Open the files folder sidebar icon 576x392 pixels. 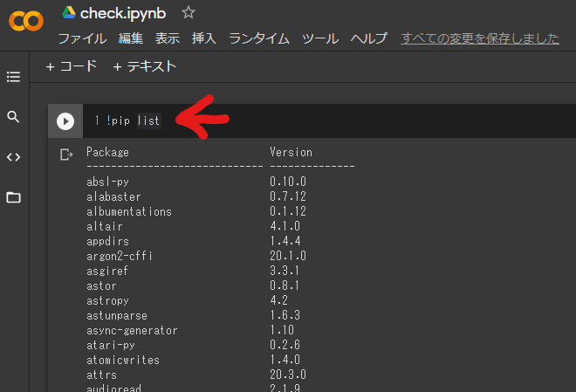coord(14,197)
